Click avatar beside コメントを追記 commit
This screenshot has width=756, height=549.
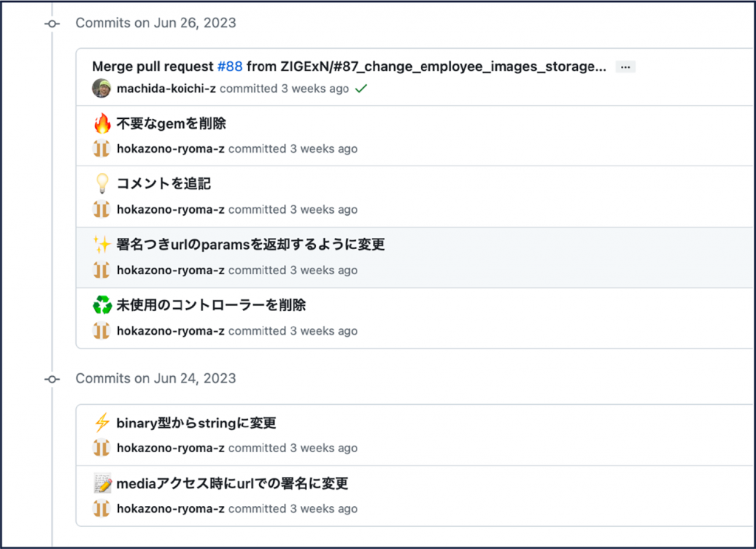point(101,210)
